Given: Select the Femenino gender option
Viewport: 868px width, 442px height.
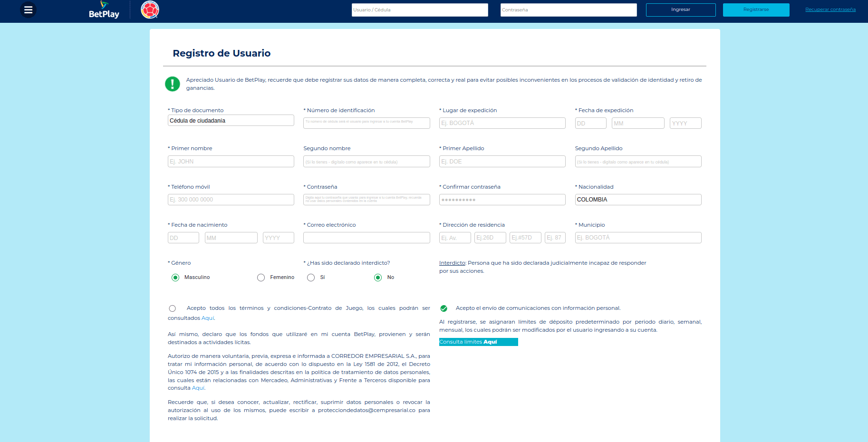Looking at the screenshot, I should pyautogui.click(x=261, y=278).
